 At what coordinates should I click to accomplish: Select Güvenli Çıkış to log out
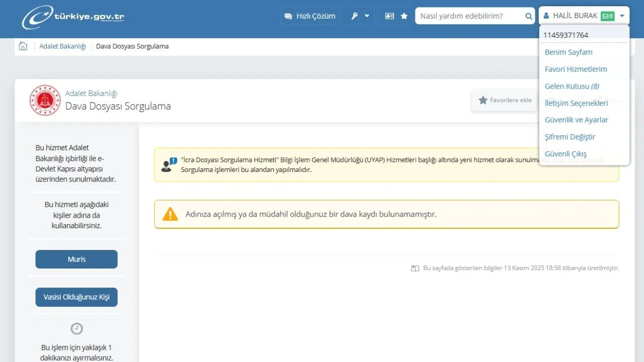tap(566, 154)
